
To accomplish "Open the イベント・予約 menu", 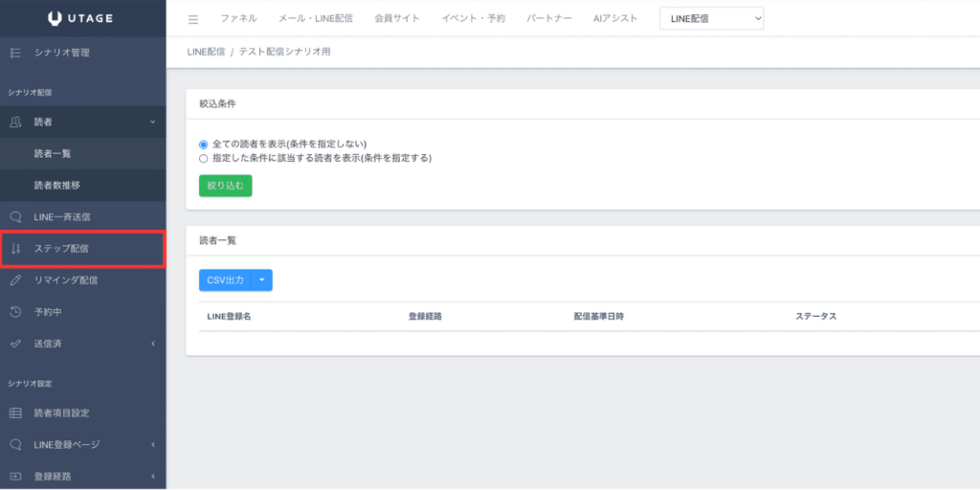I will (x=473, y=19).
